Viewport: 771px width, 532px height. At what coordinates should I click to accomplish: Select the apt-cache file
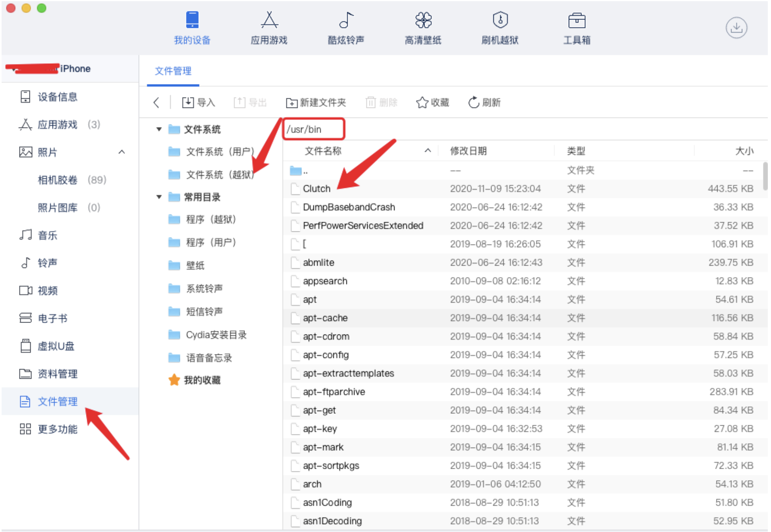click(523, 318)
